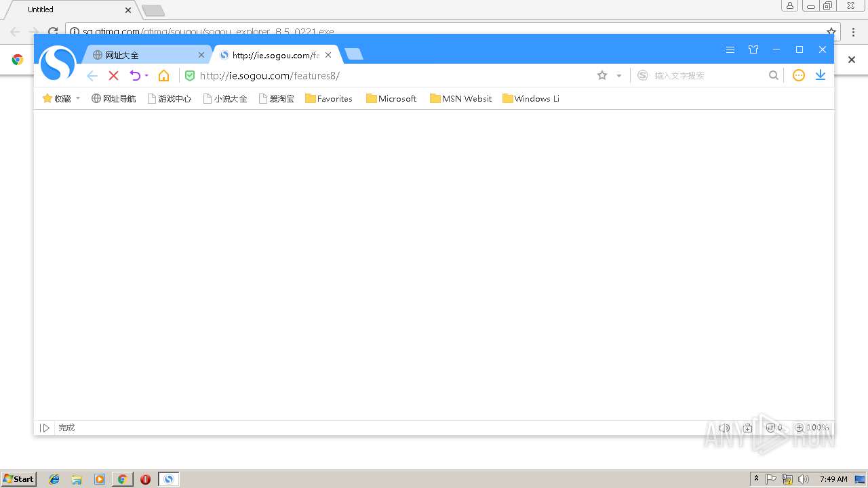This screenshot has width=868, height=488.
Task: Show hidden tray icons arrow
Action: click(757, 479)
